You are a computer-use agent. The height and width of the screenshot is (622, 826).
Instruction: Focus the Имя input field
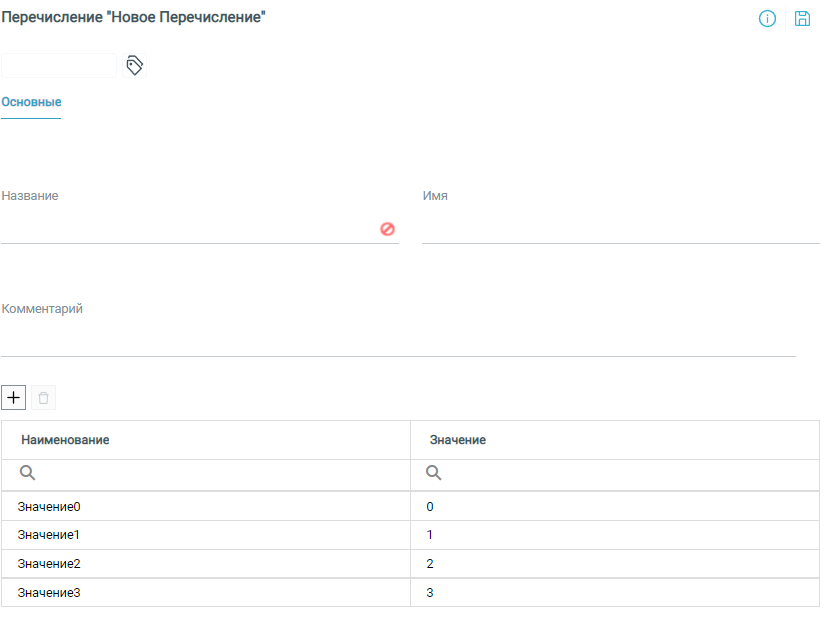620,229
